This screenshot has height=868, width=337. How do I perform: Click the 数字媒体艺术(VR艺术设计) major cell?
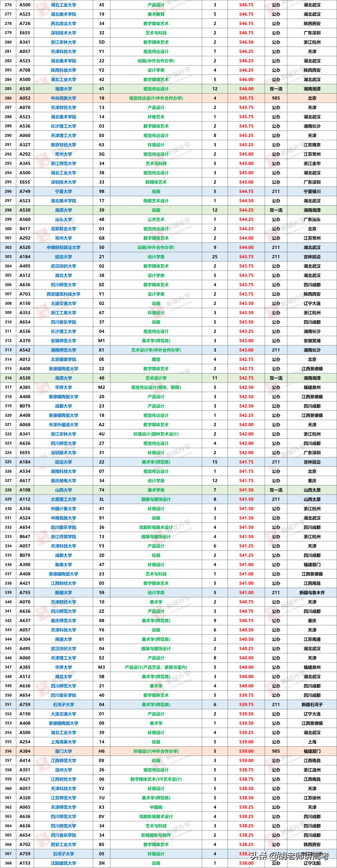coord(156,779)
